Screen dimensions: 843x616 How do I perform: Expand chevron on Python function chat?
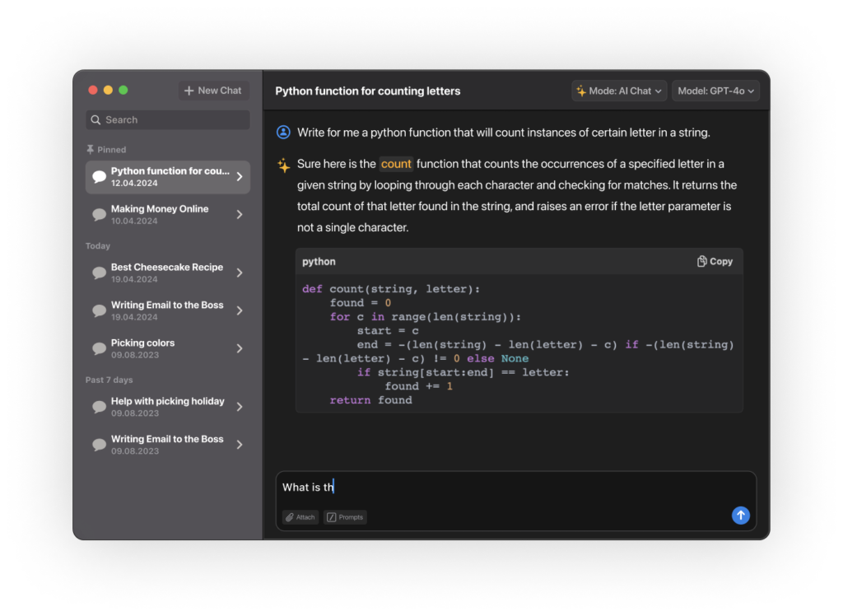[x=240, y=177]
